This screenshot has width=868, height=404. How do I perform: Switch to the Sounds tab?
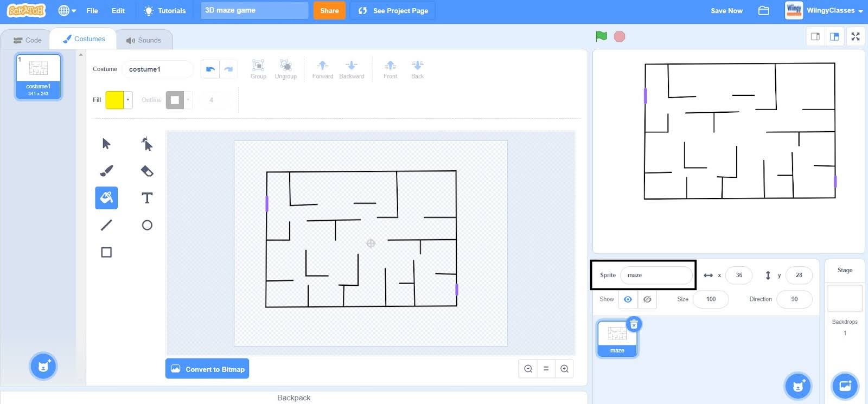[144, 40]
